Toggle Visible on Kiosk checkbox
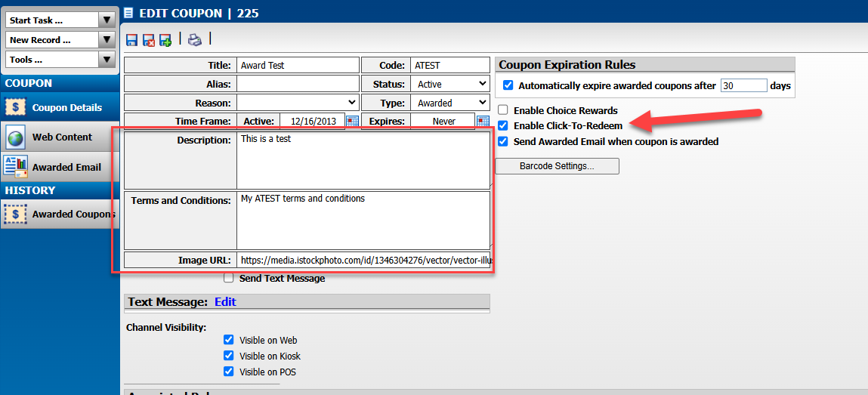Screen dimensions: 868x395 [229, 356]
